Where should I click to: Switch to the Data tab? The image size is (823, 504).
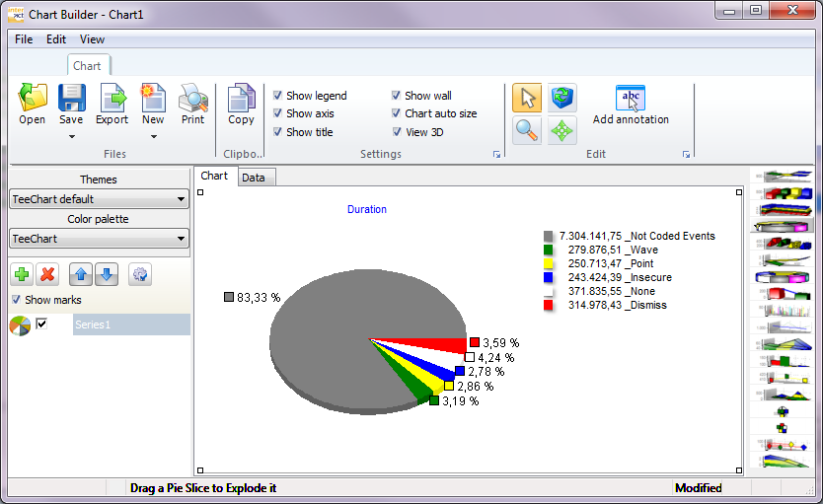pyautogui.click(x=254, y=178)
